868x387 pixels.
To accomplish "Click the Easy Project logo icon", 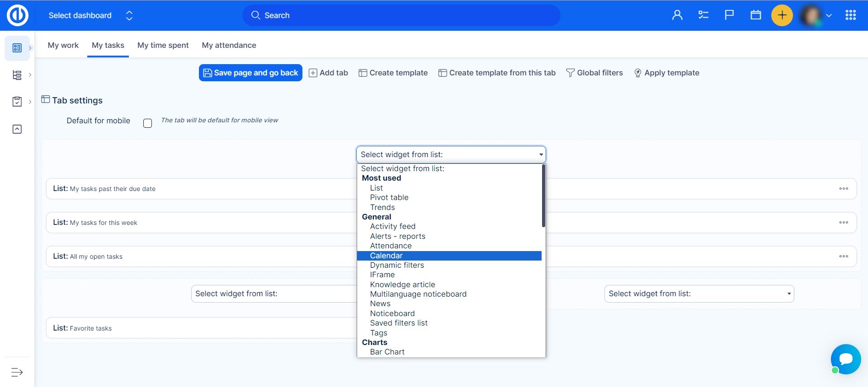I will click(18, 15).
